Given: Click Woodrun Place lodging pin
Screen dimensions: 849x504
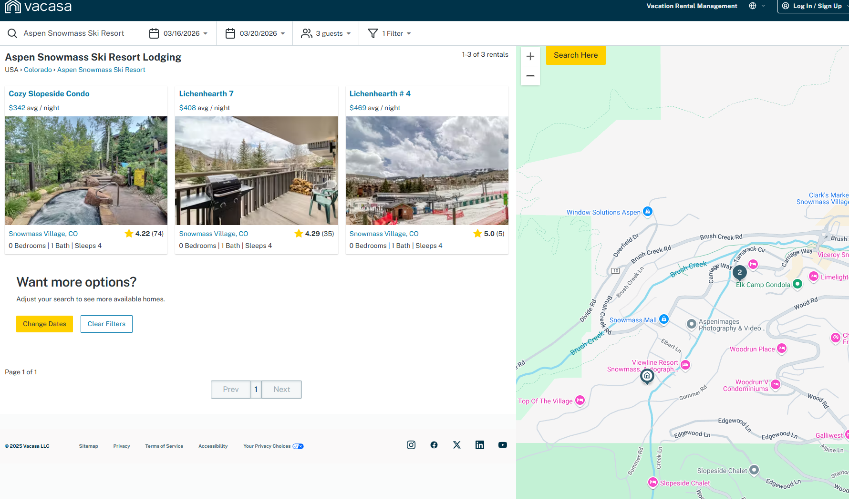Looking at the screenshot, I should (782, 349).
